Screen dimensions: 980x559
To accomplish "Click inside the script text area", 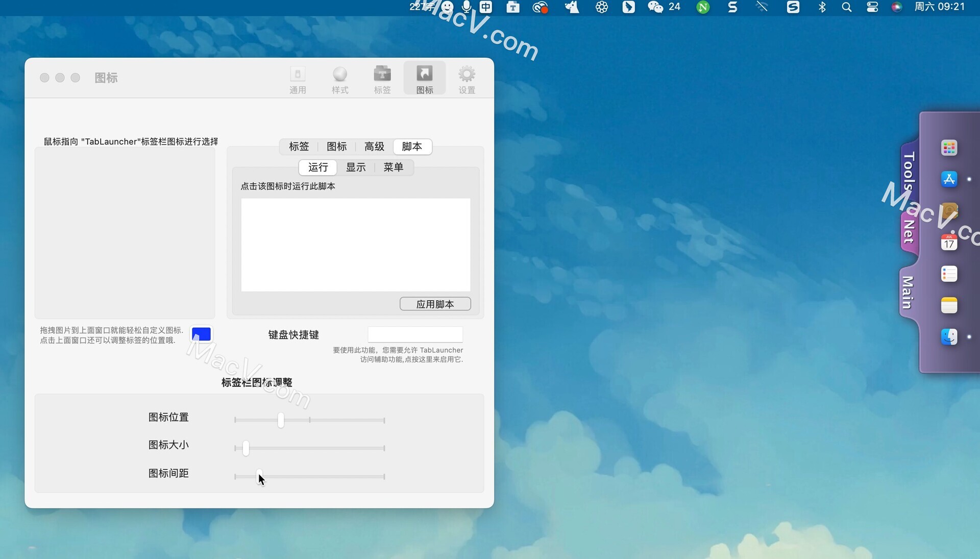I will (x=356, y=245).
